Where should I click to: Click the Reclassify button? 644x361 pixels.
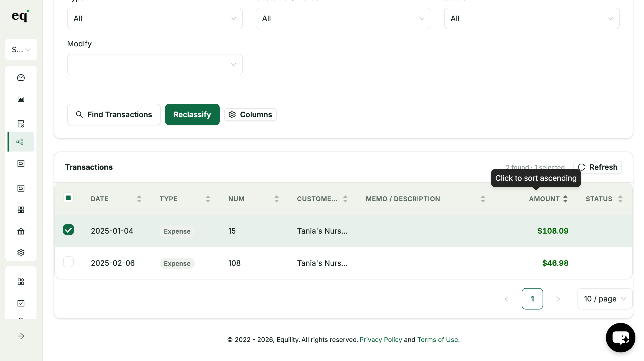[192, 115]
